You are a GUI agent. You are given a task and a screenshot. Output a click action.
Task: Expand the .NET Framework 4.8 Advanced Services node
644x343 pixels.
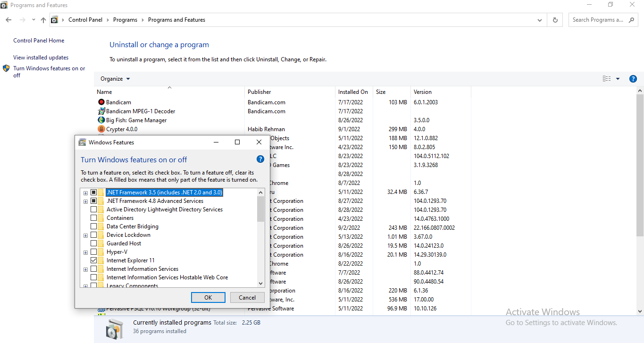point(85,201)
